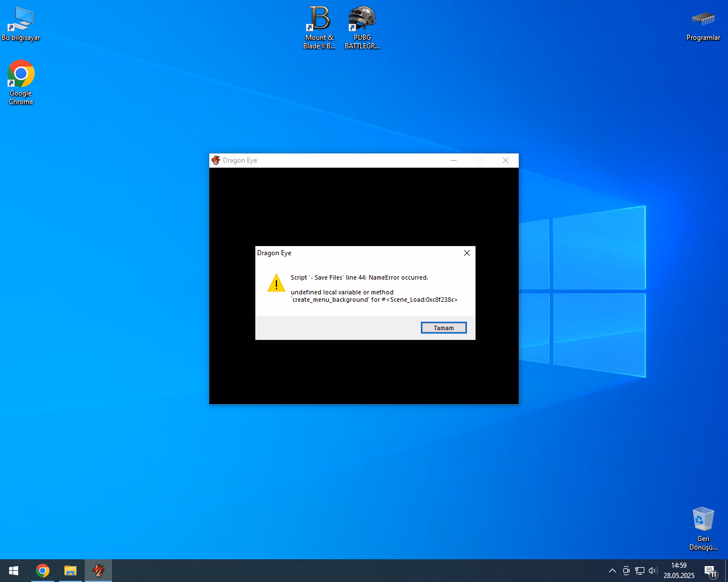Click the Tamam button in the error dialog

(444, 328)
